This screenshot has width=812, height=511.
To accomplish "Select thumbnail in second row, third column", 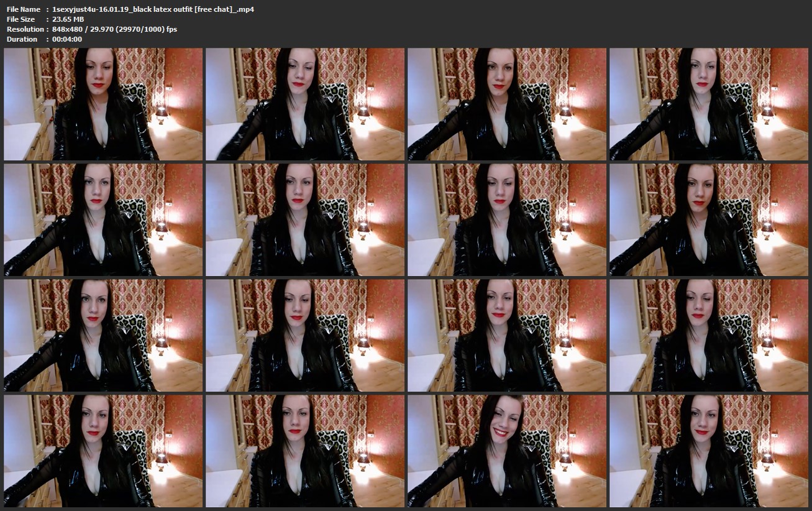I will (507, 220).
